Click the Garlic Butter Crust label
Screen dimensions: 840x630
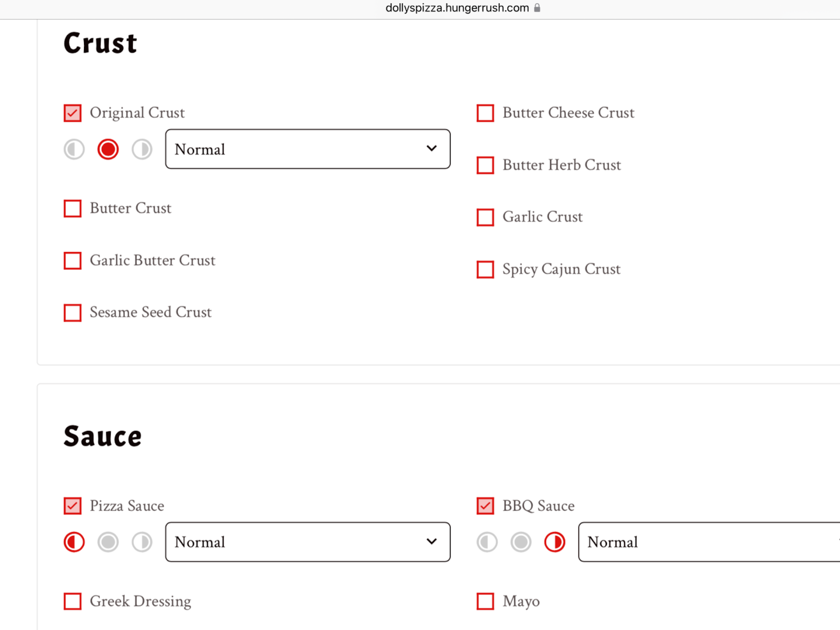pyautogui.click(x=152, y=260)
